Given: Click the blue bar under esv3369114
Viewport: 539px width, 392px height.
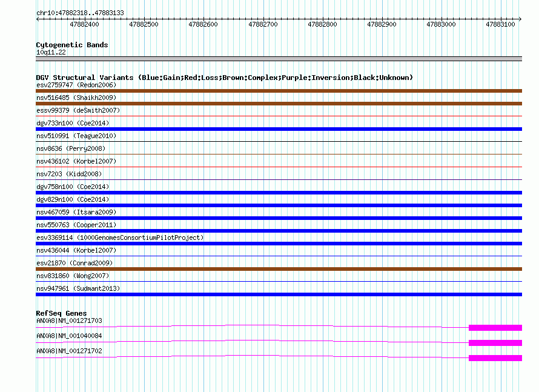Looking at the screenshot, I should (279, 244).
